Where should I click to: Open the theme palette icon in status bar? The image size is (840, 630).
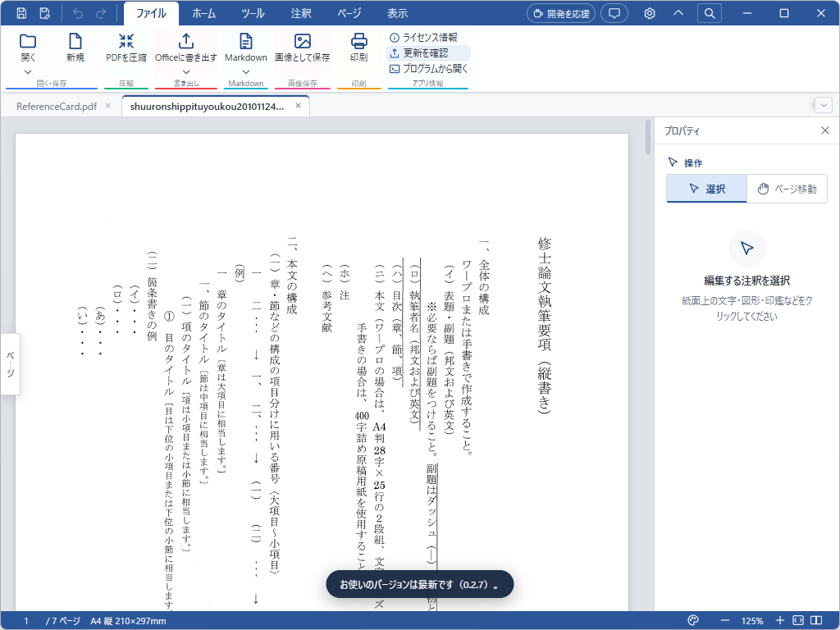pos(693,620)
